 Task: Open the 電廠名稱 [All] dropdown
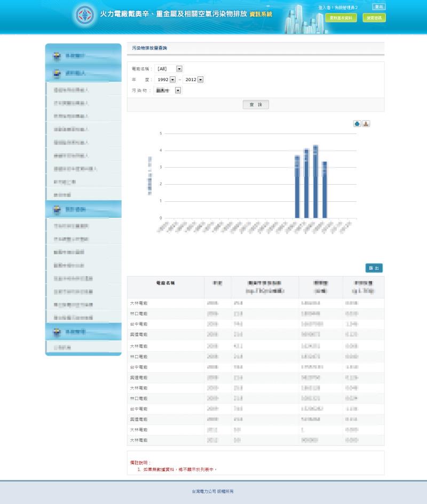[179, 69]
